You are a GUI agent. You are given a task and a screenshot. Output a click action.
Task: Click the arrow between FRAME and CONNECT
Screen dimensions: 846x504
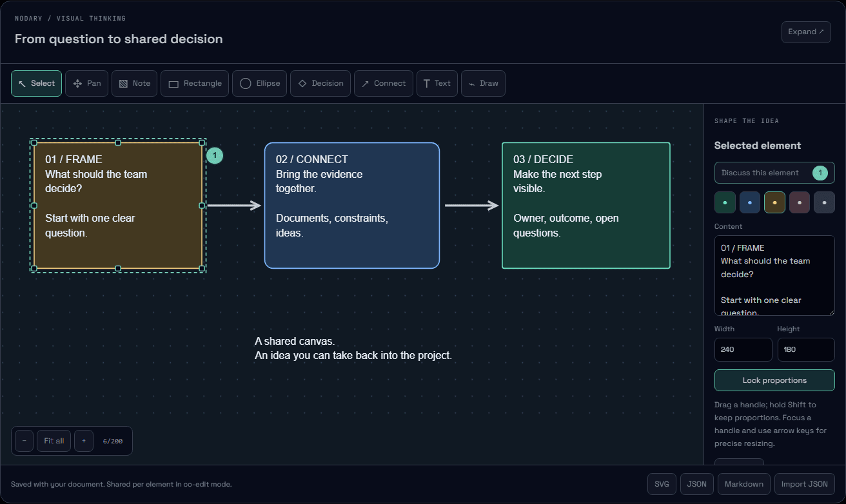pyautogui.click(x=234, y=206)
